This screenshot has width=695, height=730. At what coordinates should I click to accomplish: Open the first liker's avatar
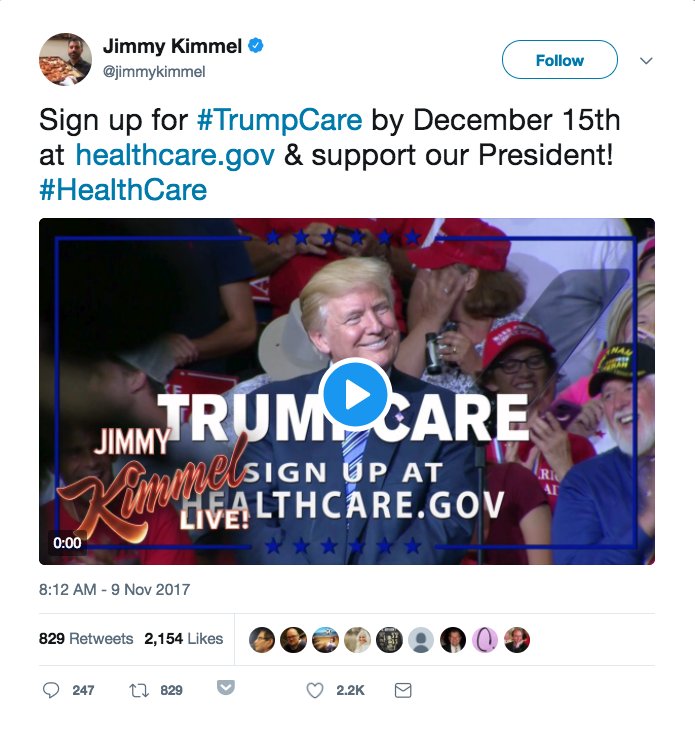(262, 640)
